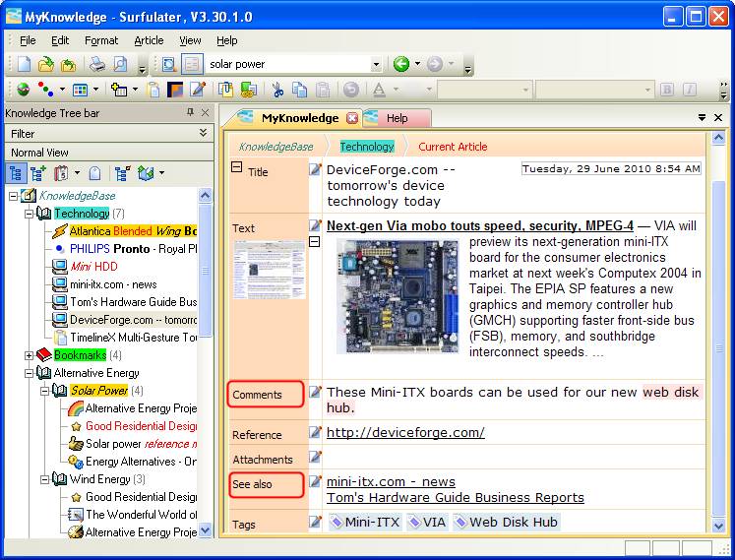Switch to the Help tab

pyautogui.click(x=398, y=118)
